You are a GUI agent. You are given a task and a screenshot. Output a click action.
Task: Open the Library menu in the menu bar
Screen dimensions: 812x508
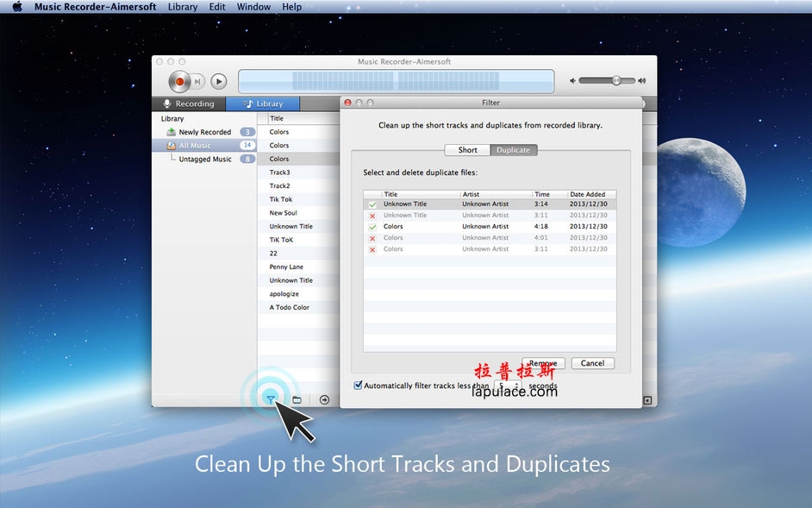(183, 7)
